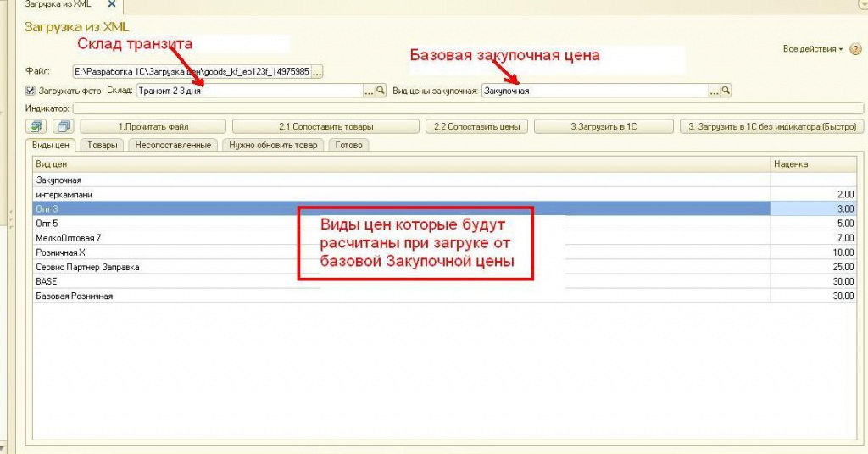
Task: Select the МелкоОптовая 7 row
Action: point(444,238)
